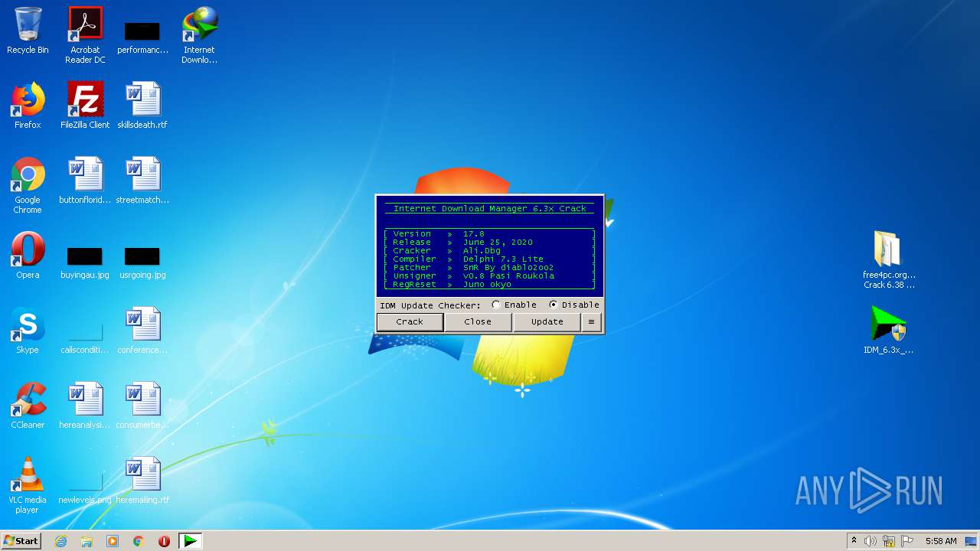Viewport: 980px width, 551px height.
Task: Open Google Chrome desktop shortcut
Action: click(28, 186)
